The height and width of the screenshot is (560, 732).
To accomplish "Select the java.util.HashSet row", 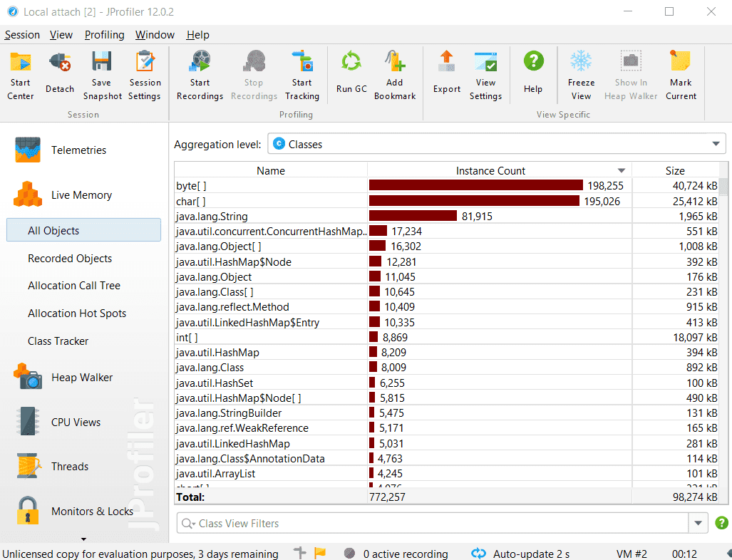I will point(447,383).
